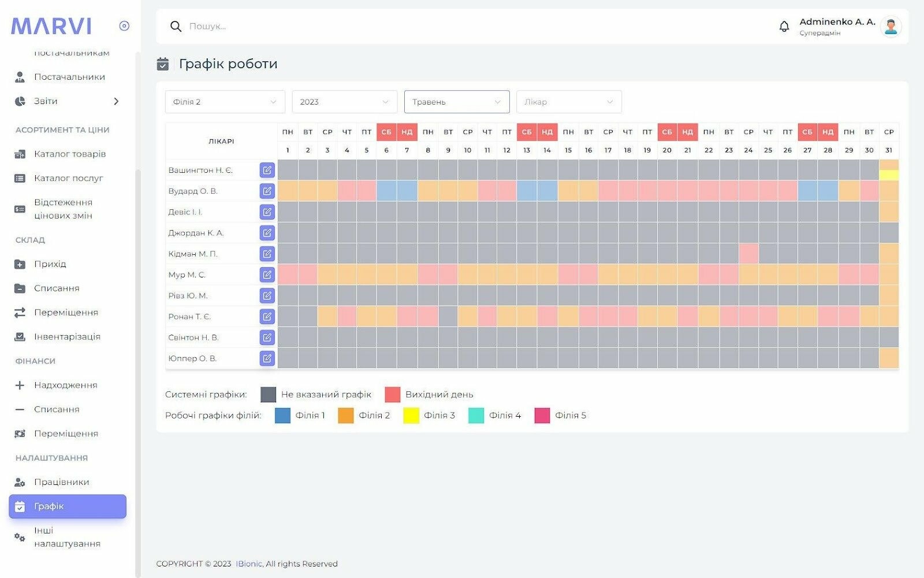This screenshot has width=924, height=578.
Task: Click the edit icon for Вашингтон Н. Є.
Action: (267, 171)
